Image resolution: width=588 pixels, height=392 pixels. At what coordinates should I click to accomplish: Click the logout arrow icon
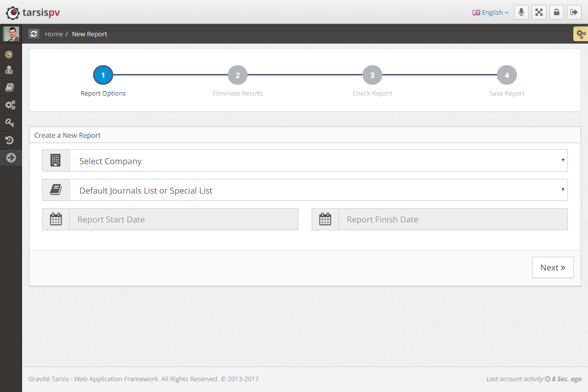click(574, 12)
